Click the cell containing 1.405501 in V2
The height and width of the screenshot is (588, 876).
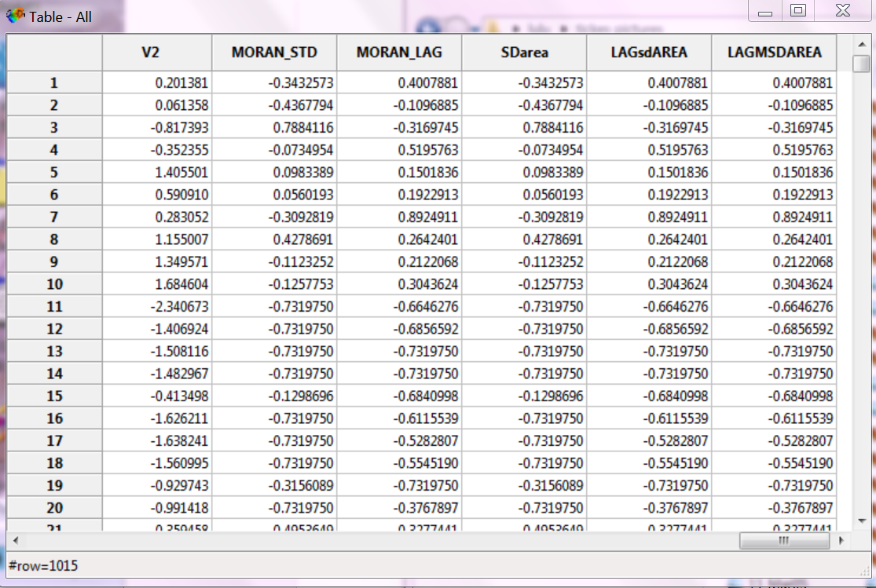[x=156, y=171]
